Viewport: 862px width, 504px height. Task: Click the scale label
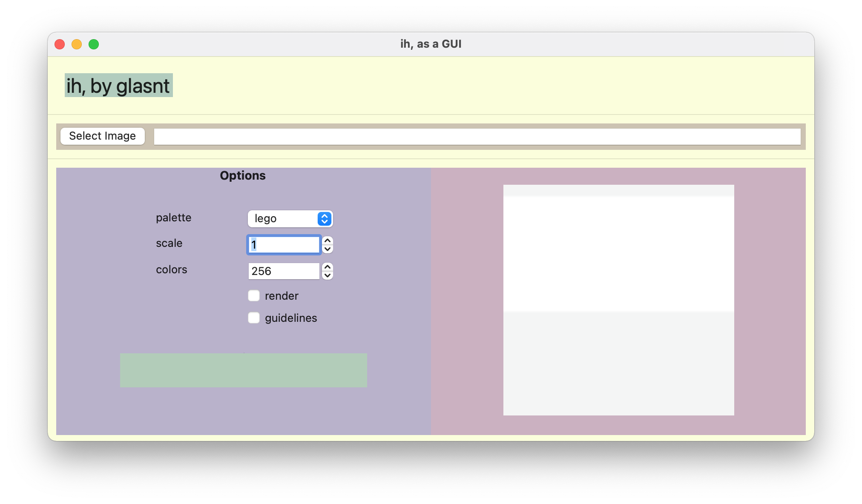[x=169, y=243]
